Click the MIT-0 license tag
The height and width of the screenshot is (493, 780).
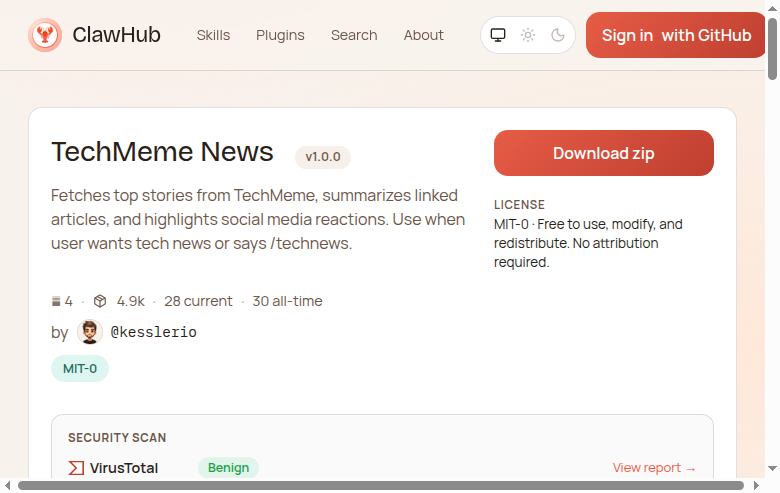(x=80, y=368)
